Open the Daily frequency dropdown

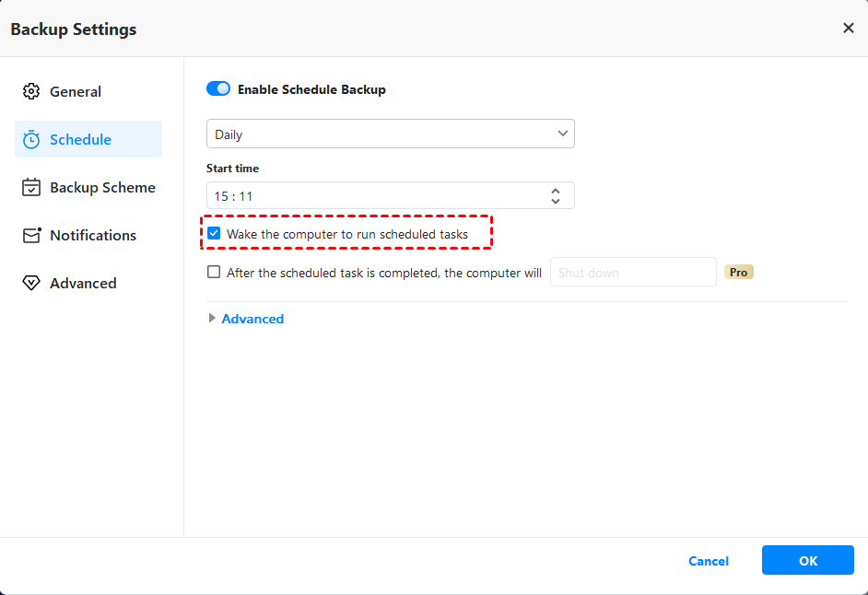390,134
